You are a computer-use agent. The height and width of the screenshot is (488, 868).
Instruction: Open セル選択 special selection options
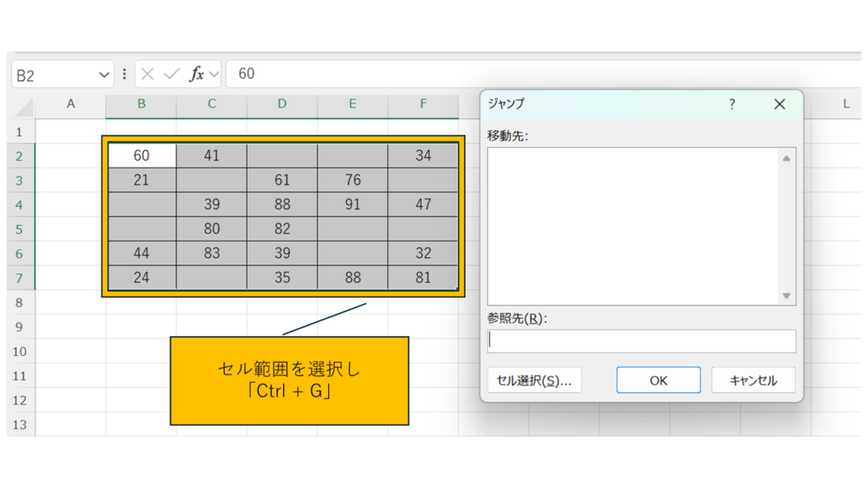(x=534, y=380)
